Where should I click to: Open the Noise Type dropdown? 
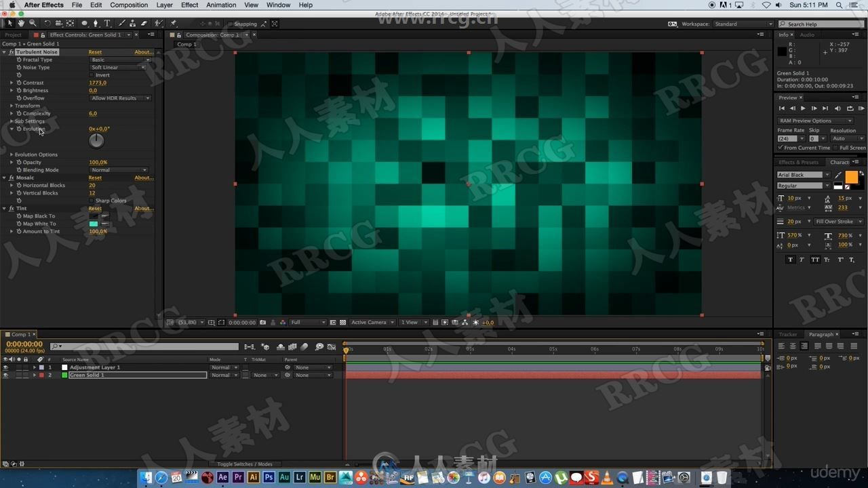(x=118, y=67)
